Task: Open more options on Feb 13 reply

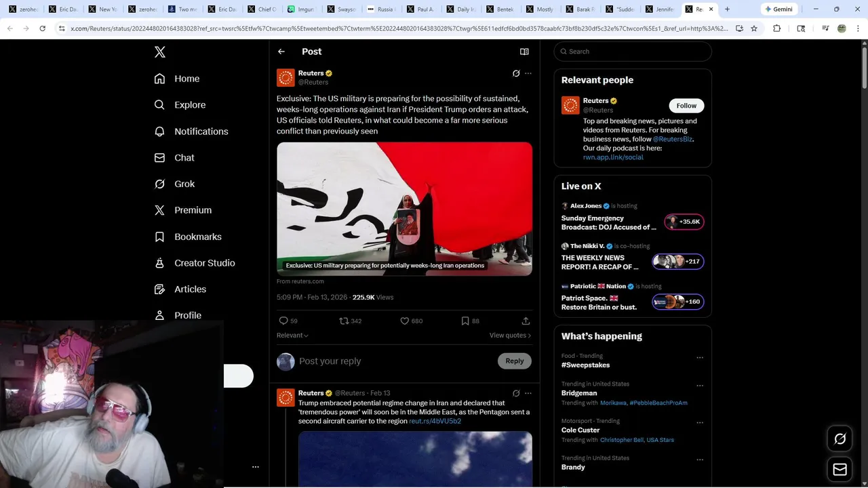Action: pos(528,393)
